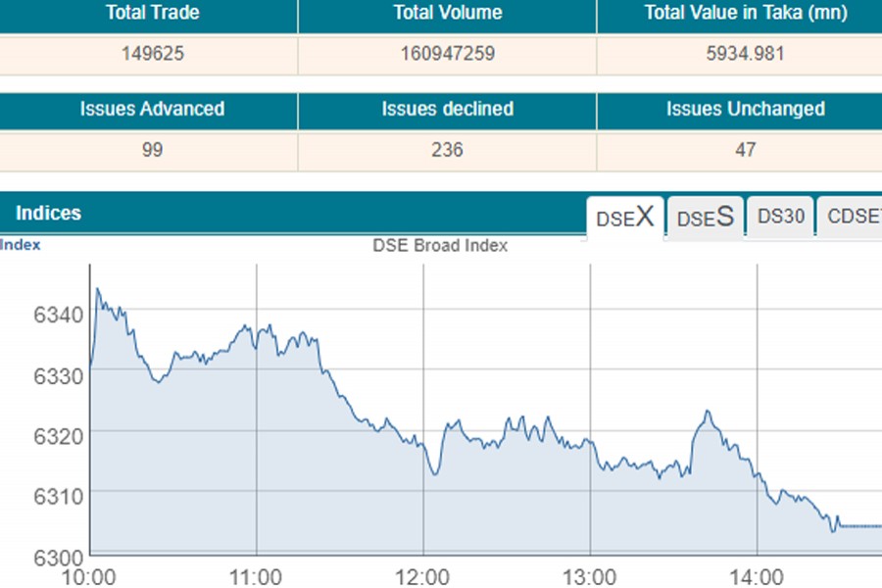882x588 pixels.
Task: Show the CDSET index tab
Action: [x=853, y=218]
